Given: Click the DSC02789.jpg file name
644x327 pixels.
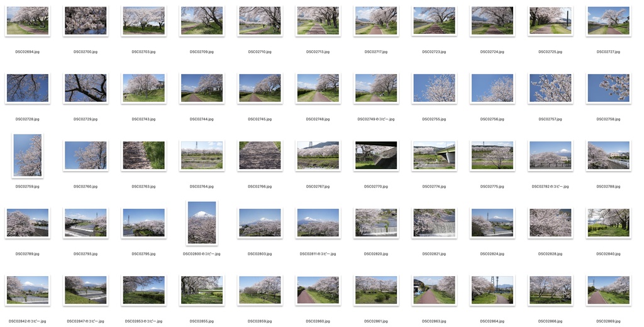Looking at the screenshot, I should click(28, 254).
